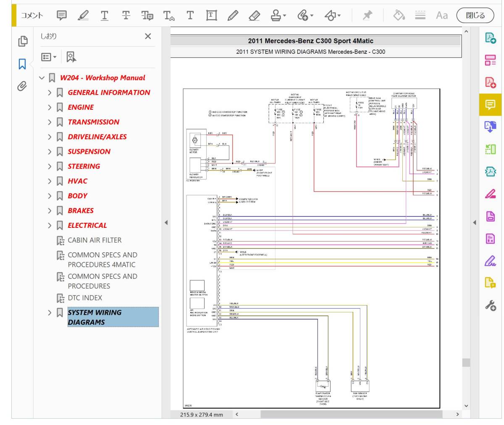Click the horizontal scrollbar right arrow
Viewport: 504px width, 425px height.
point(458,414)
